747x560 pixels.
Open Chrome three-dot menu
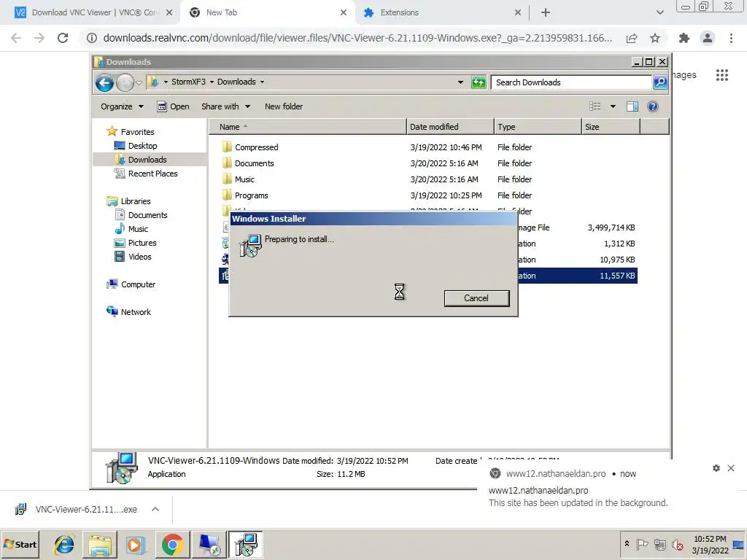(731, 38)
